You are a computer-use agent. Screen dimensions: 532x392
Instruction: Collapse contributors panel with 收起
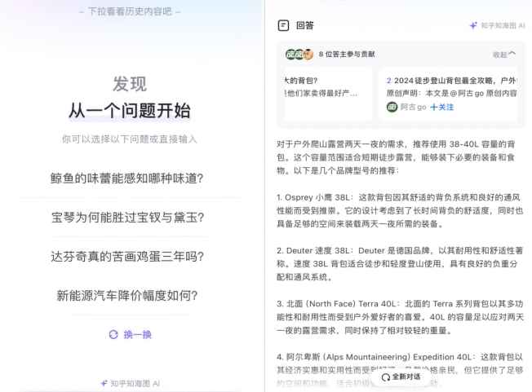pyautogui.click(x=504, y=55)
